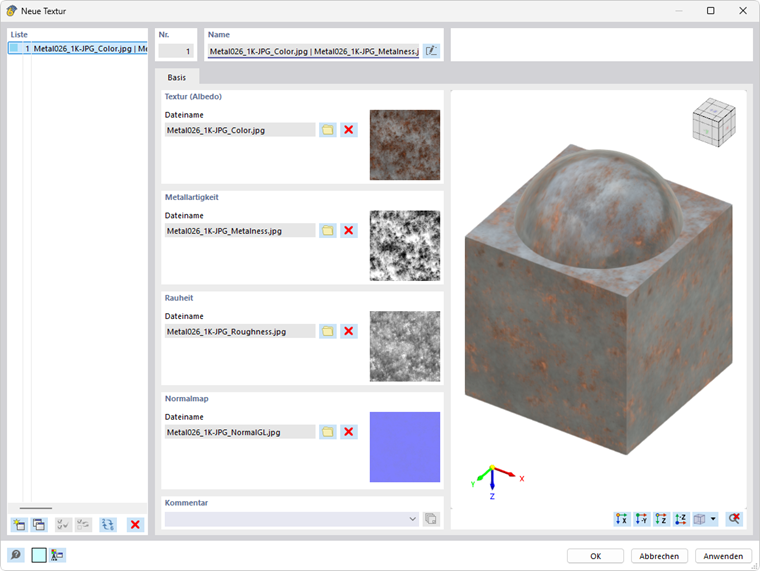Click the edit name icon
This screenshot has width=760, height=571.
tap(431, 51)
